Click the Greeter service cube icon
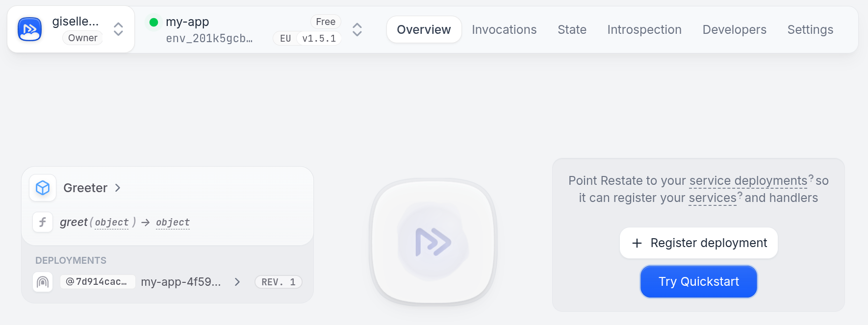 [x=43, y=188]
